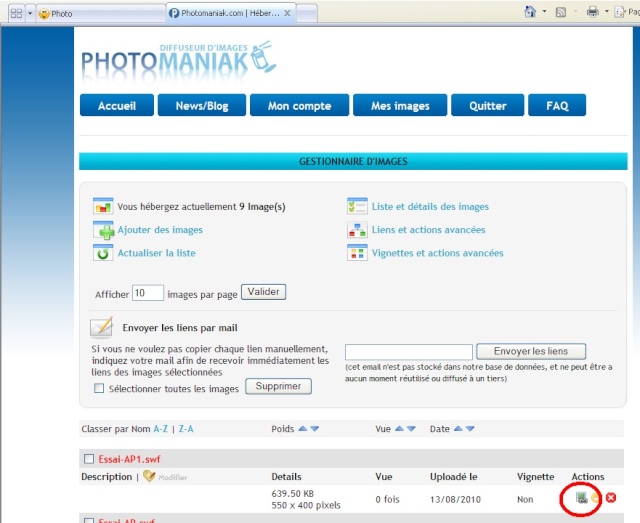Open 'Vignettes et actions avancées' link
This screenshot has width=640, height=523.
pyautogui.click(x=438, y=253)
